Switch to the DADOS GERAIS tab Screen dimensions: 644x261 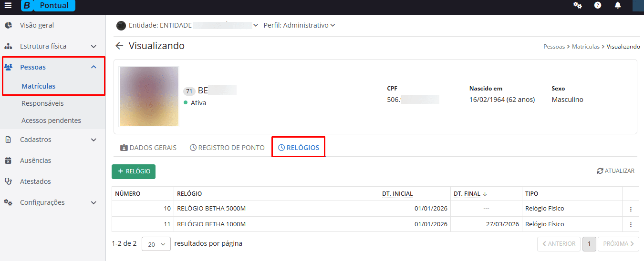pos(148,148)
